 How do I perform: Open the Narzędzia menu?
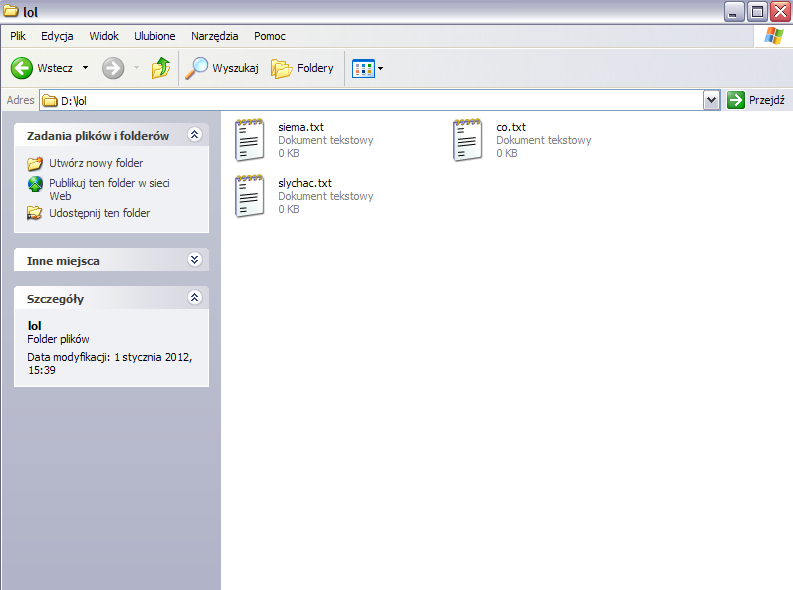pyautogui.click(x=214, y=36)
